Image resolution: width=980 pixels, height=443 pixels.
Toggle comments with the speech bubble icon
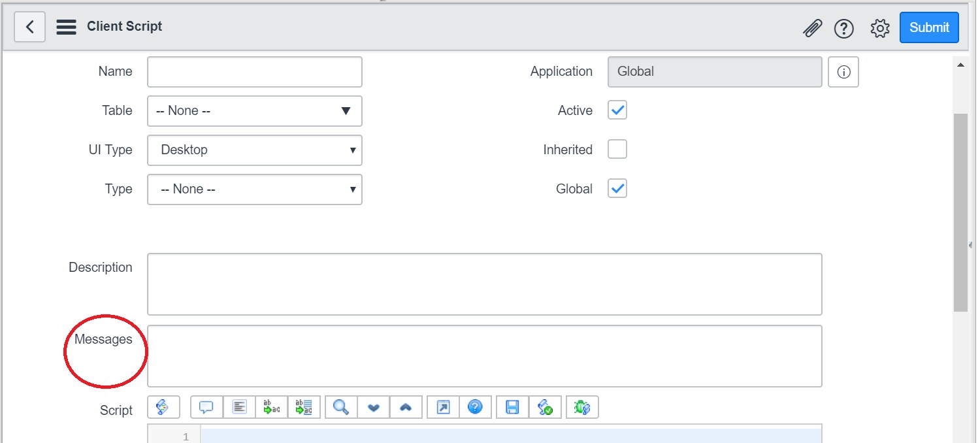[x=206, y=406]
